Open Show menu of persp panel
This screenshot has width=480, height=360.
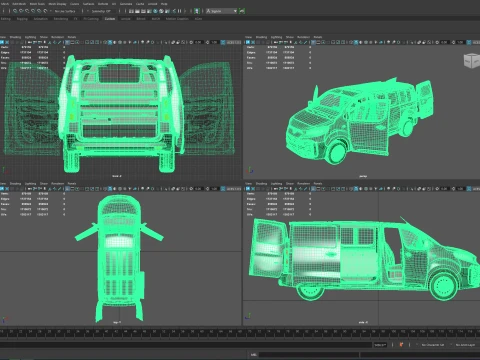(290, 37)
